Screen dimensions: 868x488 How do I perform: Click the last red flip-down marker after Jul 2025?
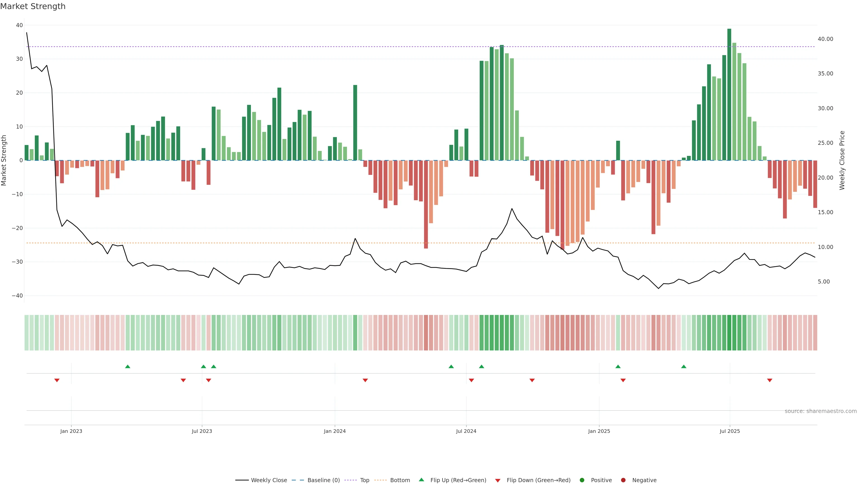[x=770, y=380]
